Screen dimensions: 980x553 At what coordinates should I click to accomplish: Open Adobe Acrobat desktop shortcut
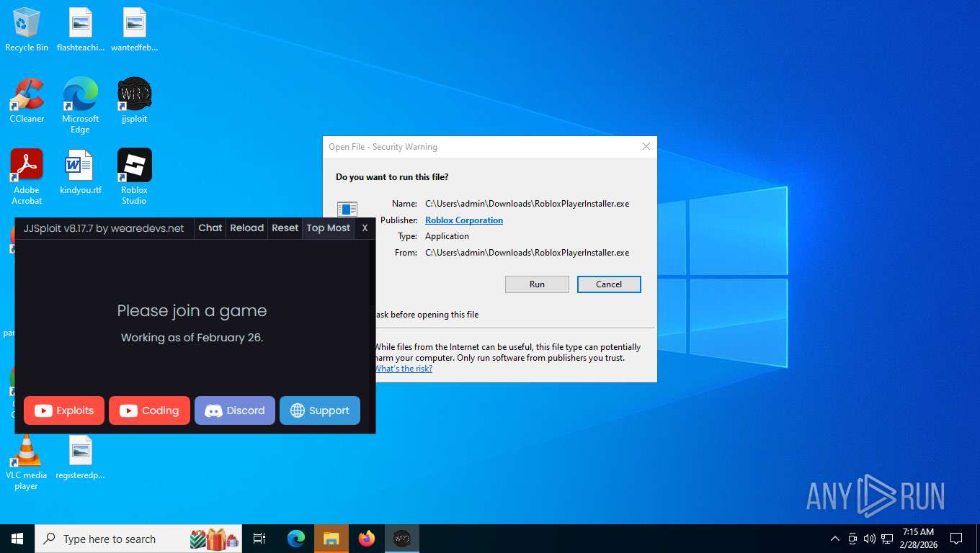click(27, 176)
